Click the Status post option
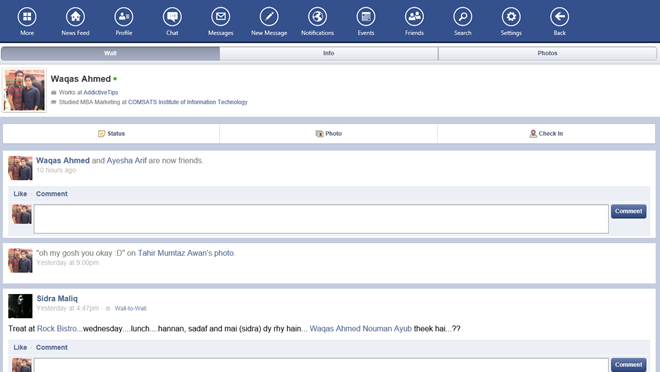This screenshot has width=660, height=372. (x=111, y=133)
